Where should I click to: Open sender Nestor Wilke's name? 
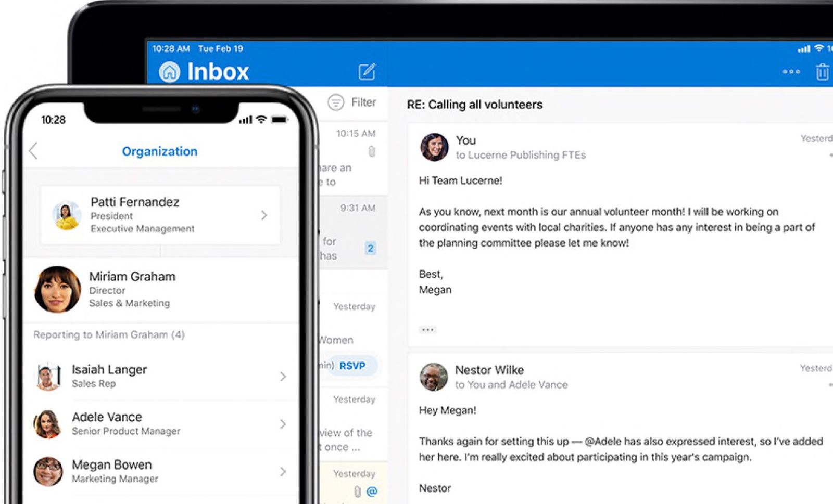click(x=490, y=370)
